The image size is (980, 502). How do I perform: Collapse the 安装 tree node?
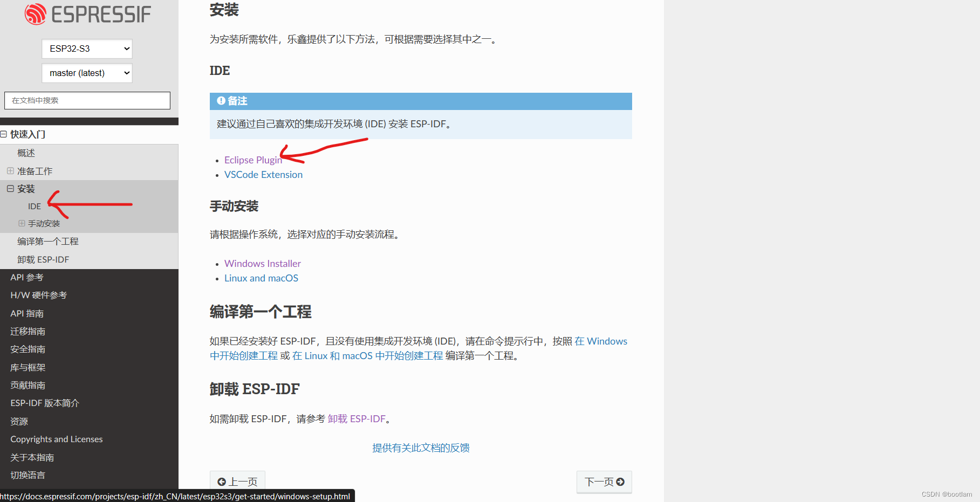(10, 189)
